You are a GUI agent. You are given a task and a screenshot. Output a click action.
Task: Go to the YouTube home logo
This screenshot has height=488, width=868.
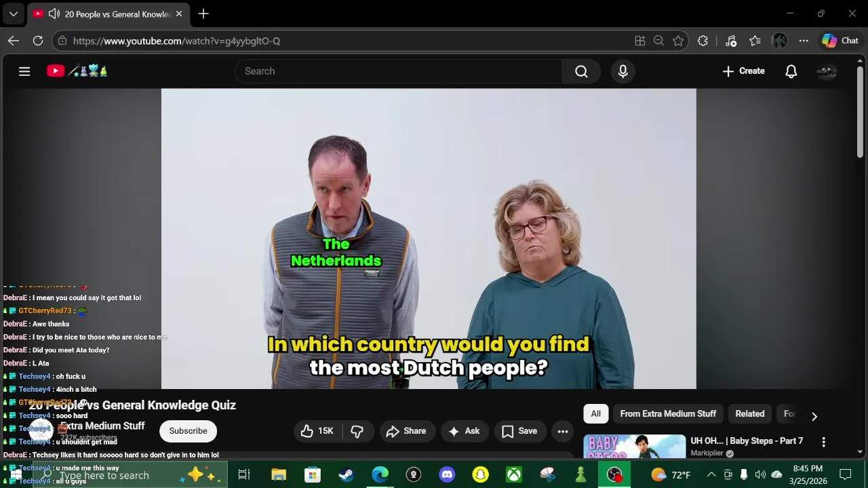pos(77,71)
